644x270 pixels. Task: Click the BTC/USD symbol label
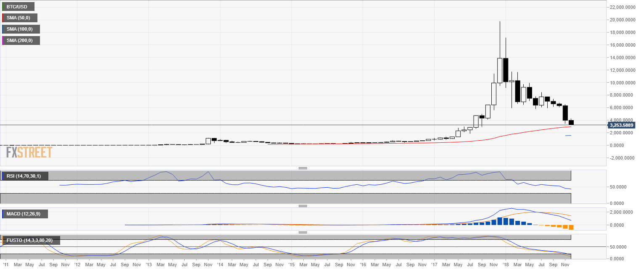click(18, 7)
